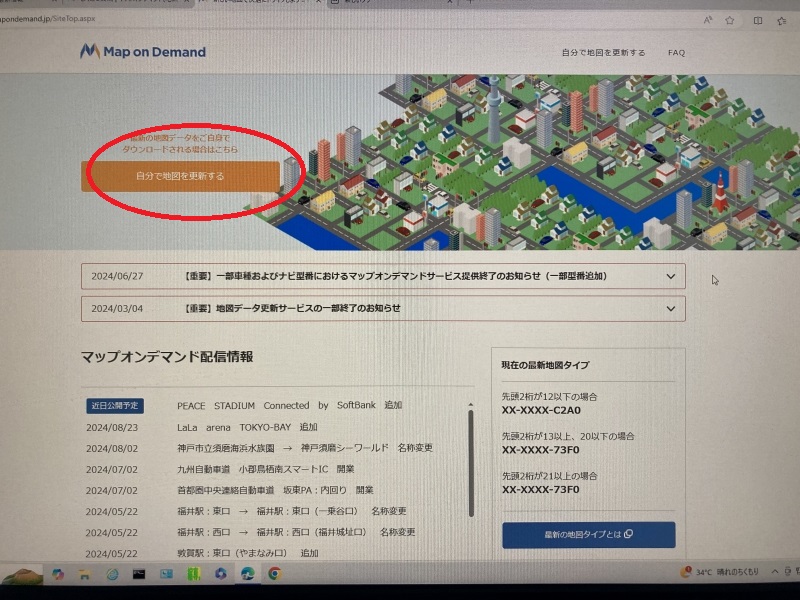This screenshot has height=600, width=800.
Task: Click code under 先頭2桁が21以上の場合
Action: pos(540,490)
